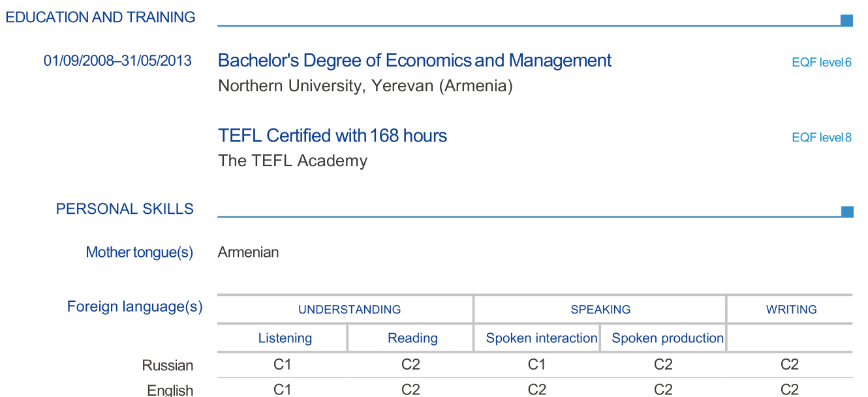Screen dimensions: 868x397
Task: Select the Personal Skills section heading
Action: click(125, 209)
